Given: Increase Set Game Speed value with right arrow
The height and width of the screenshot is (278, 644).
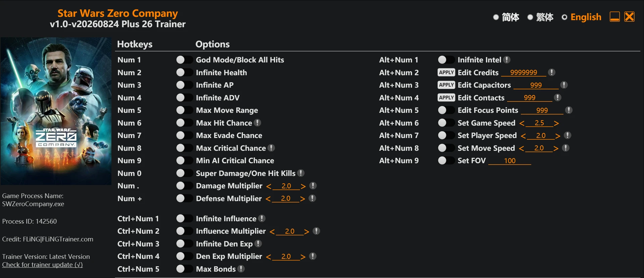Looking at the screenshot, I should coord(556,123).
